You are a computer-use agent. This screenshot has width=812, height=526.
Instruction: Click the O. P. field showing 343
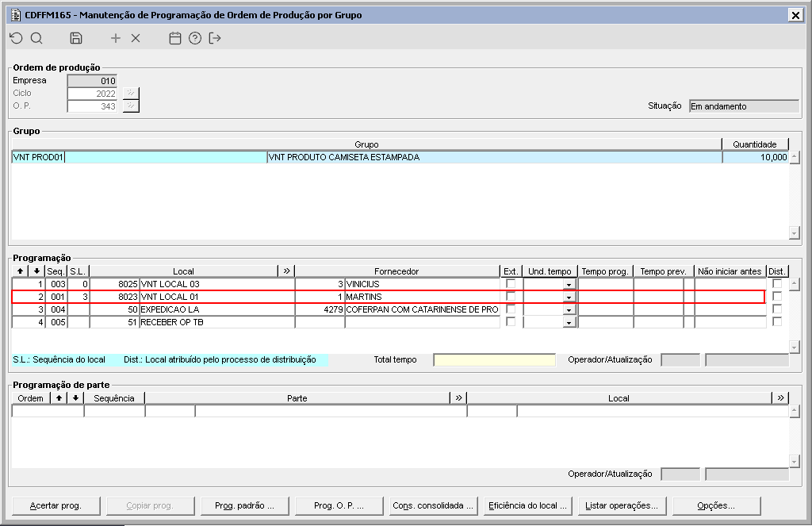click(92, 106)
